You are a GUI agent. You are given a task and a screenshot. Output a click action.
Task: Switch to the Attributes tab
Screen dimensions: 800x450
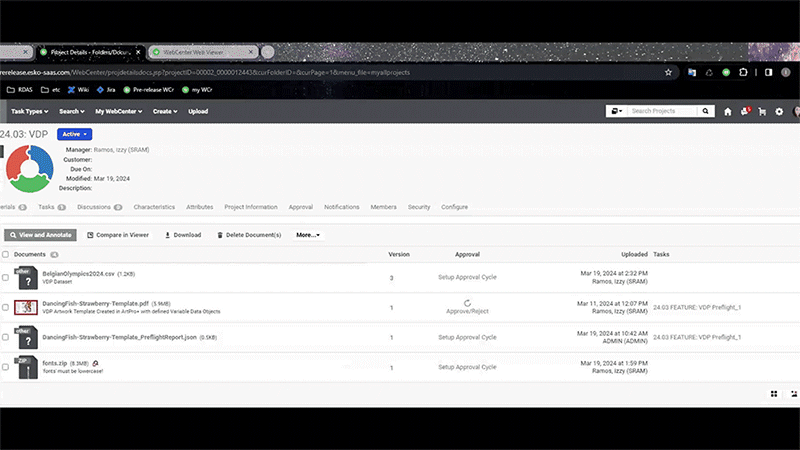(x=199, y=207)
